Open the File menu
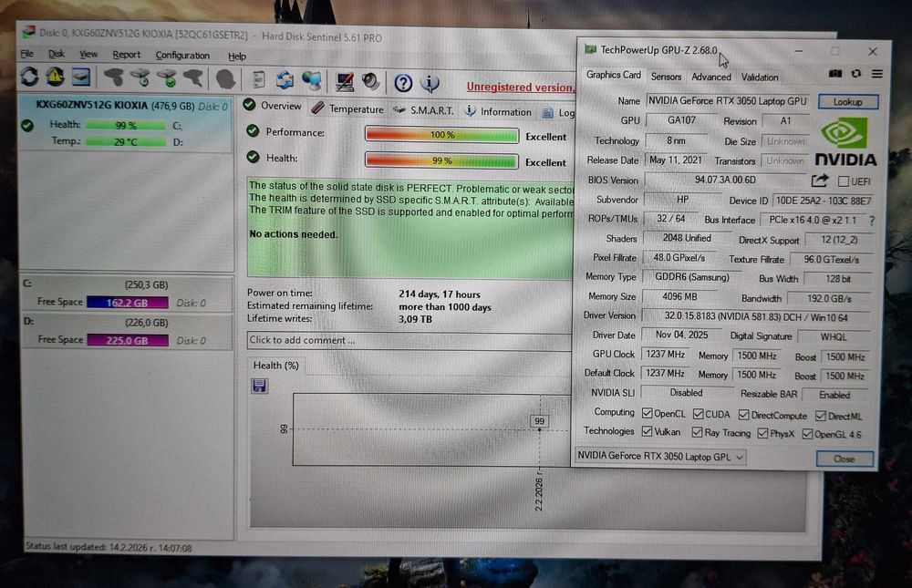The width and height of the screenshot is (912, 588). coord(26,54)
